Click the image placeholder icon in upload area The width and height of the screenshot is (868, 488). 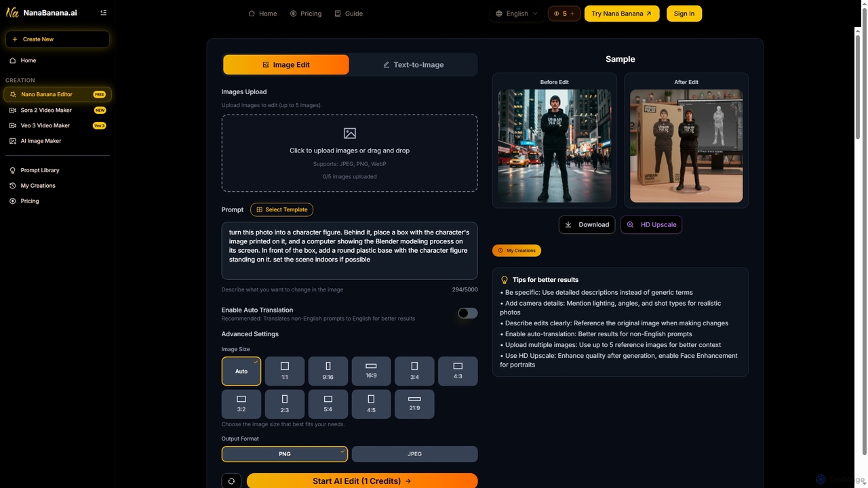point(350,134)
